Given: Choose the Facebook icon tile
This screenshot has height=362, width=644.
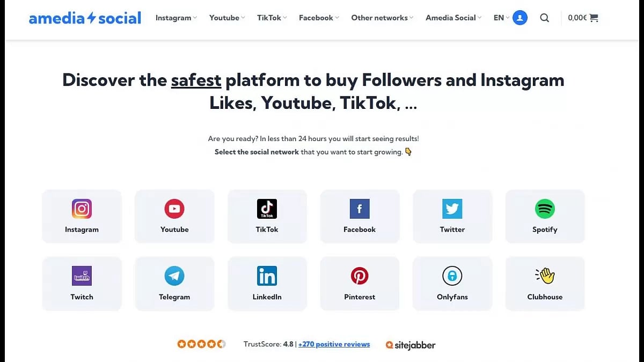Looking at the screenshot, I should [360, 209].
